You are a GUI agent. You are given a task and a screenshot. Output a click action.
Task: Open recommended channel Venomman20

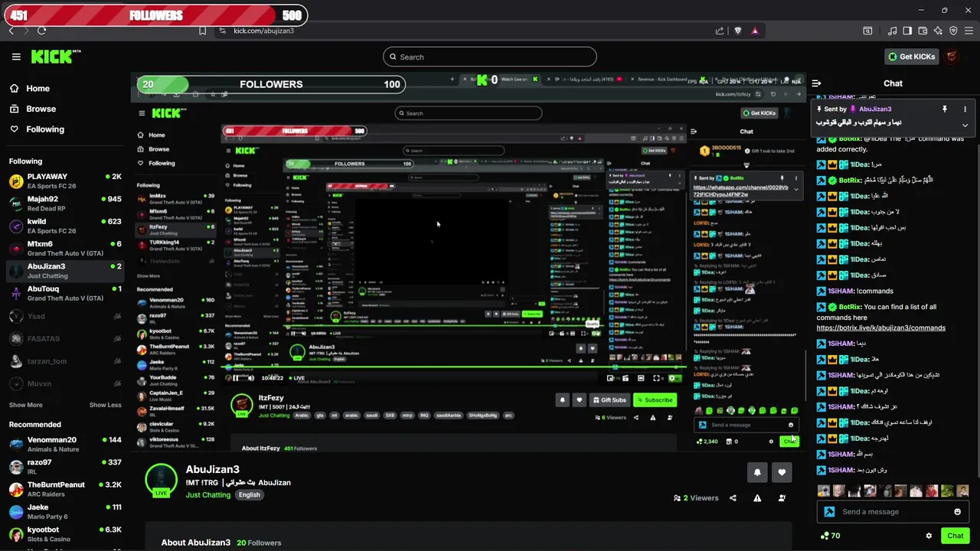[64, 445]
